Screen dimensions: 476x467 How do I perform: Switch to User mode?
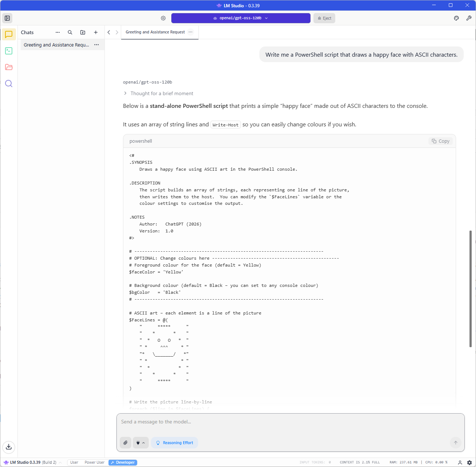pyautogui.click(x=74, y=462)
